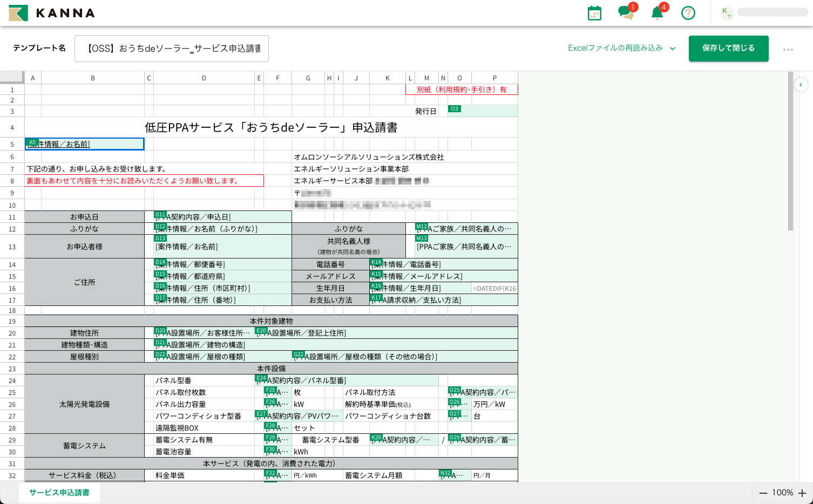The image size is (813, 504).
Task: Select row 13 header
Action: [x=12, y=247]
